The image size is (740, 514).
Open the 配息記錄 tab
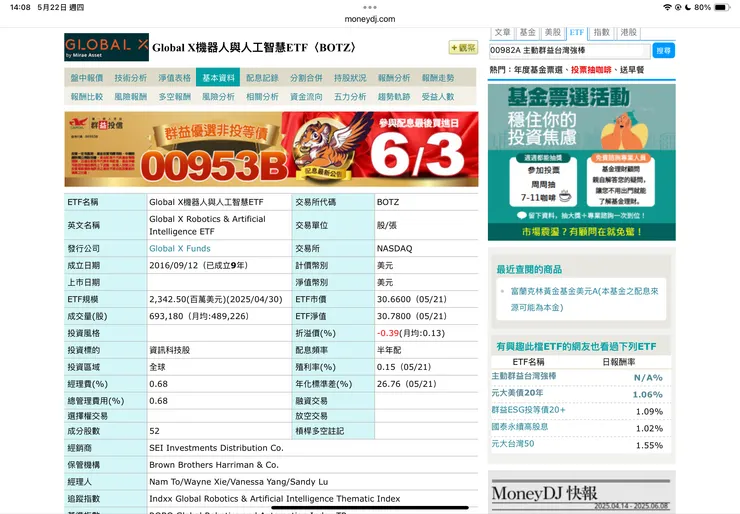tap(262, 78)
